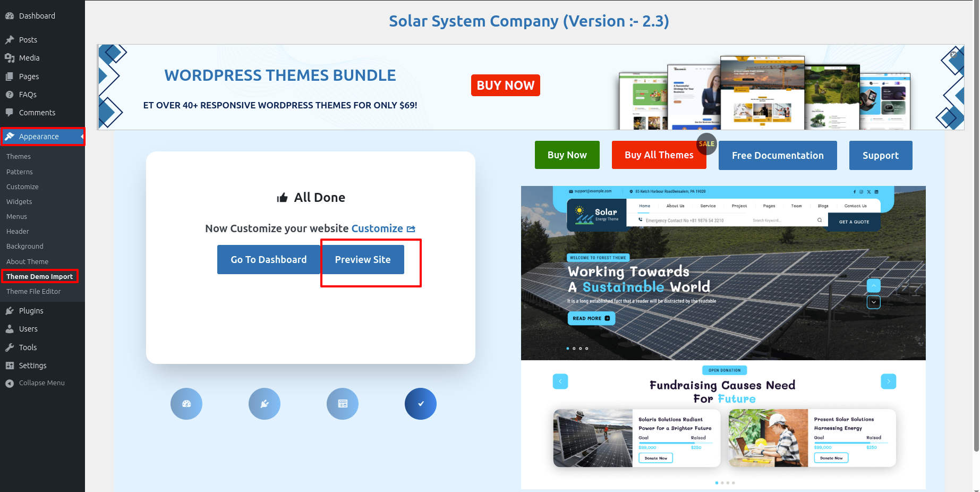Image resolution: width=980 pixels, height=492 pixels.
Task: Click the FAQs question mark icon
Action: pyautogui.click(x=10, y=95)
